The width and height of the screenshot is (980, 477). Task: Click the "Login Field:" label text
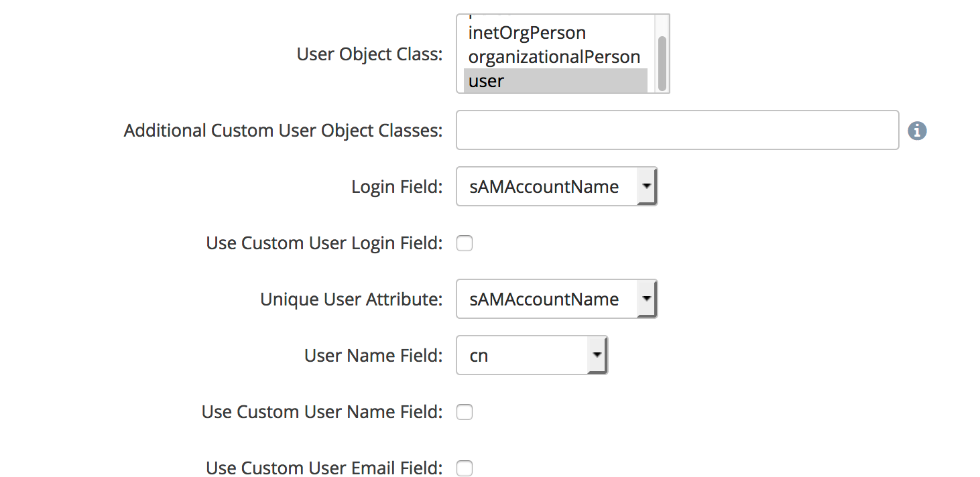(x=397, y=187)
